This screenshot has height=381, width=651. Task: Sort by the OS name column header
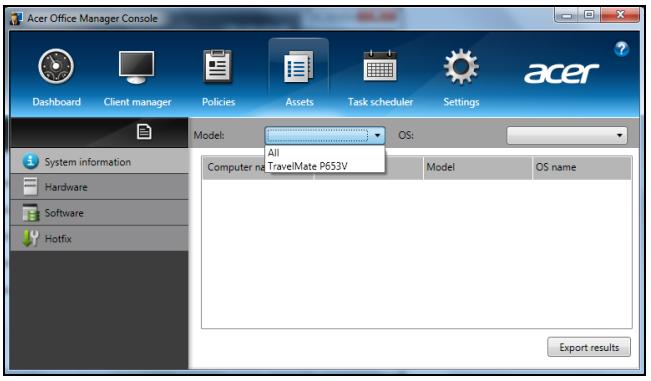coord(582,167)
